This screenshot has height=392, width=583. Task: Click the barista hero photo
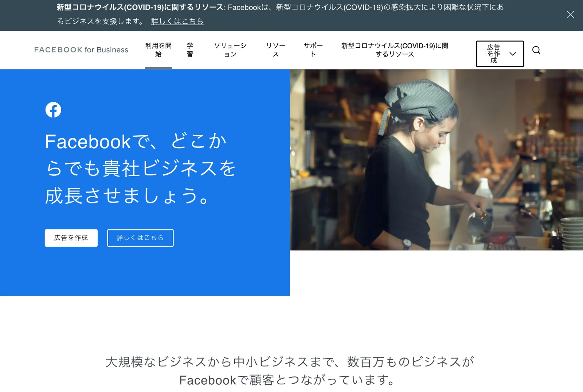437,160
